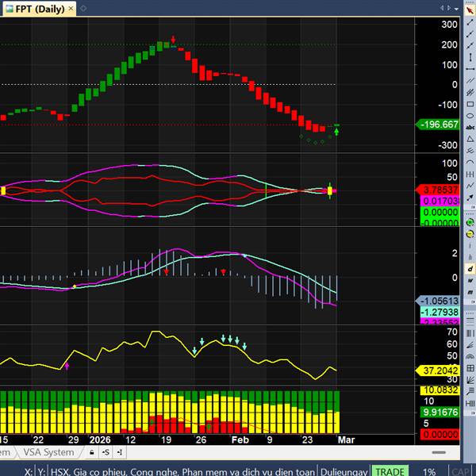Close the FPT (Daily) tab
Image resolution: width=476 pixels, height=476 pixels.
[x=71, y=9]
